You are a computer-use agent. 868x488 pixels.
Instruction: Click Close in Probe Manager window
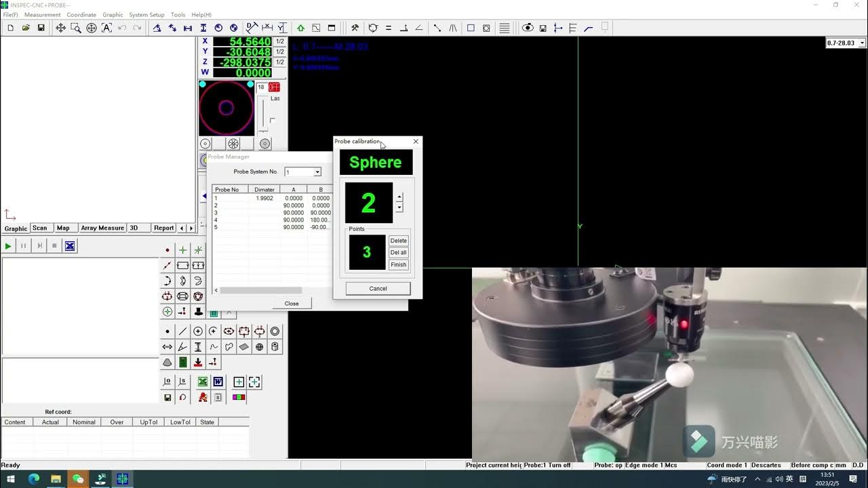click(292, 304)
